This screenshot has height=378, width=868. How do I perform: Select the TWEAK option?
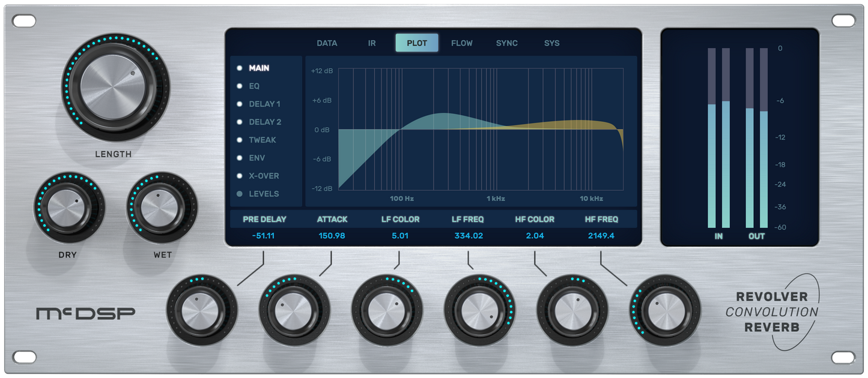tap(263, 140)
